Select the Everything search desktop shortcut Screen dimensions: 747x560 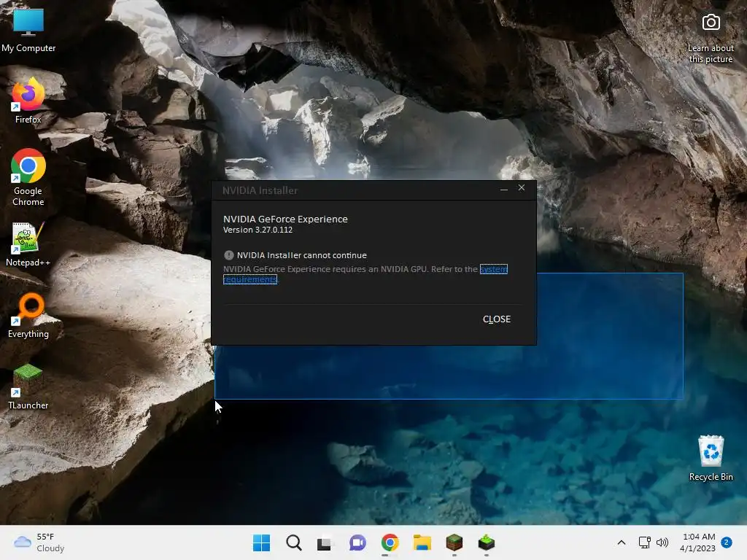coord(28,315)
